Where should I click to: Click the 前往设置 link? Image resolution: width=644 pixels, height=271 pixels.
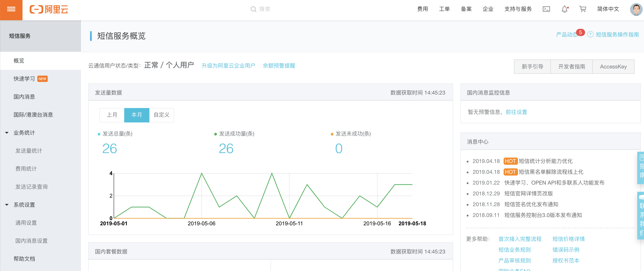point(516,112)
